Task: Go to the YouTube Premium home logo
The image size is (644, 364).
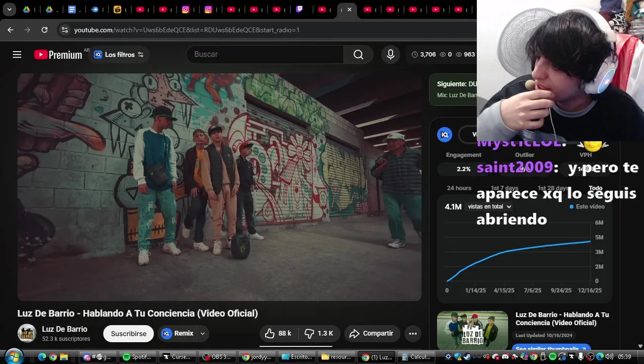Action: [58, 55]
